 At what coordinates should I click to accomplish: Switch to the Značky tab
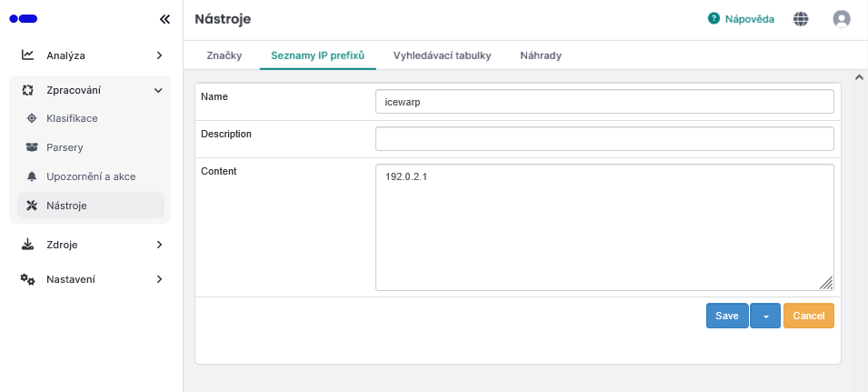(x=224, y=55)
